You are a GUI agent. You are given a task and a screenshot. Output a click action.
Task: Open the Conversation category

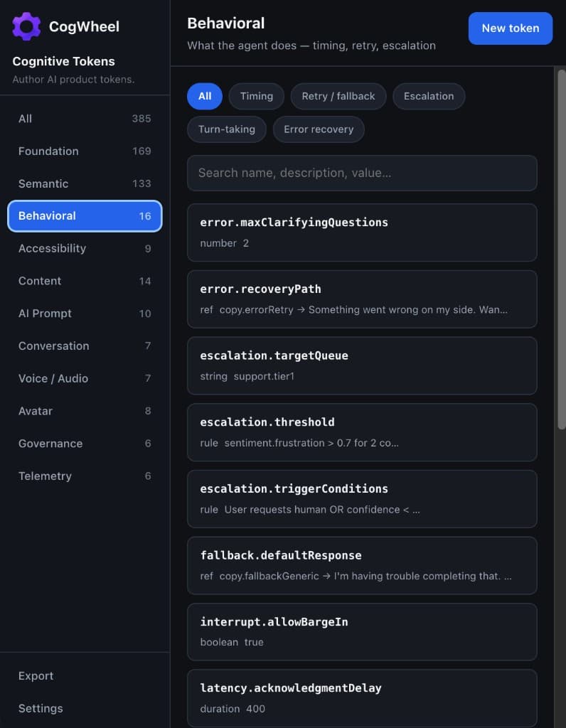point(85,346)
